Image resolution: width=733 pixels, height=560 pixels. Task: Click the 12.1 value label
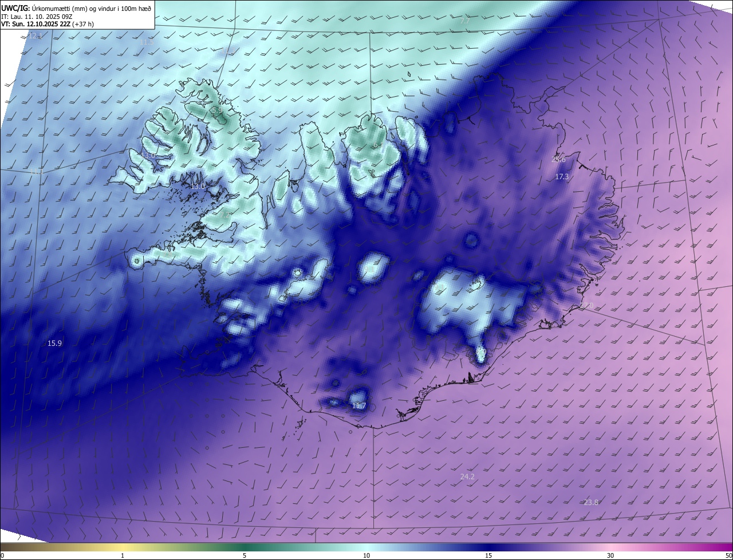click(35, 36)
